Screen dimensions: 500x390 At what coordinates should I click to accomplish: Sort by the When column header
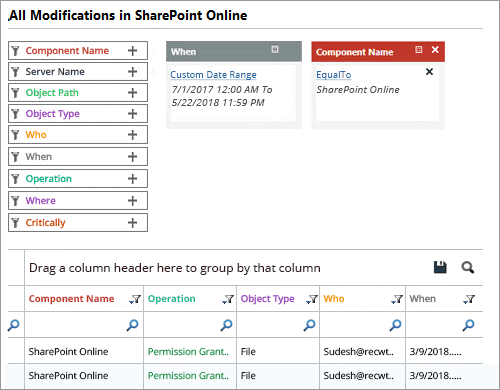click(423, 299)
